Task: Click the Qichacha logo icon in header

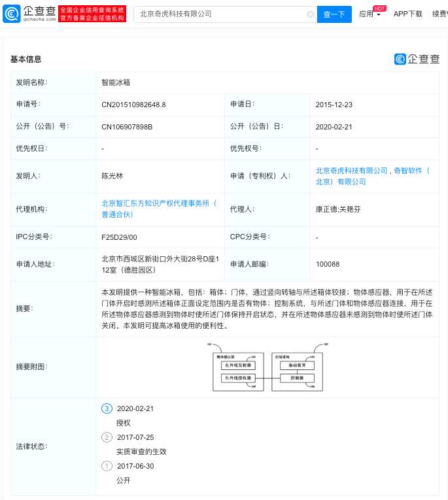Action: [x=12, y=14]
